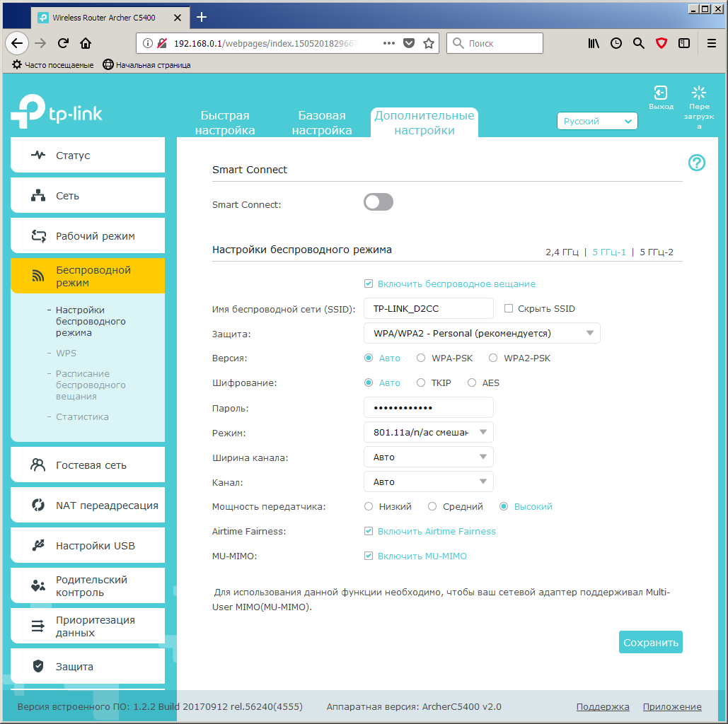
Task: Click the Firefox home page button
Action: [86, 43]
